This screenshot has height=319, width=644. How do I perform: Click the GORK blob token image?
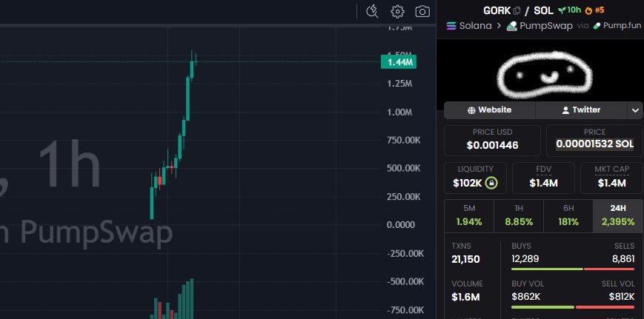pyautogui.click(x=542, y=72)
